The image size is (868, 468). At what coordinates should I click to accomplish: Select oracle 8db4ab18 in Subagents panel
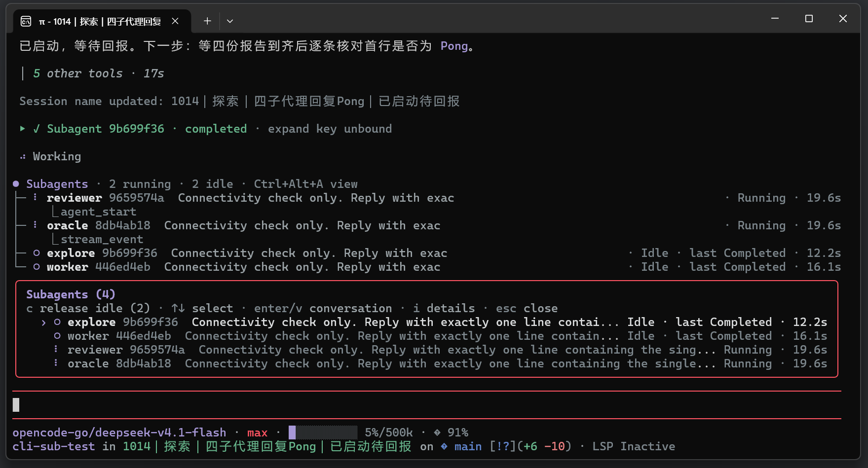[427, 363]
